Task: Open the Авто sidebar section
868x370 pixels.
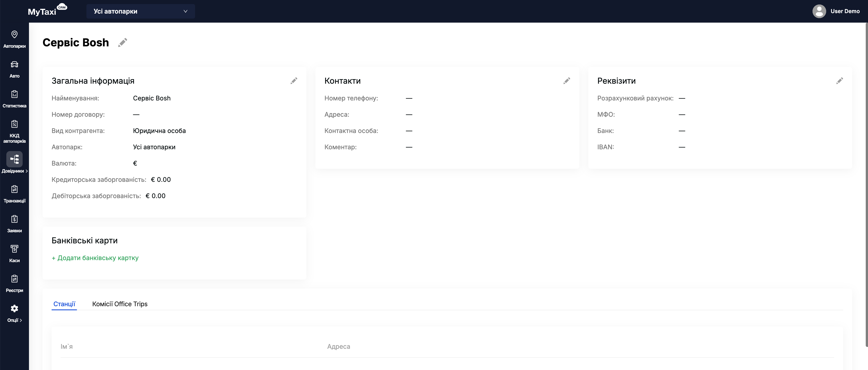Action: point(14,69)
